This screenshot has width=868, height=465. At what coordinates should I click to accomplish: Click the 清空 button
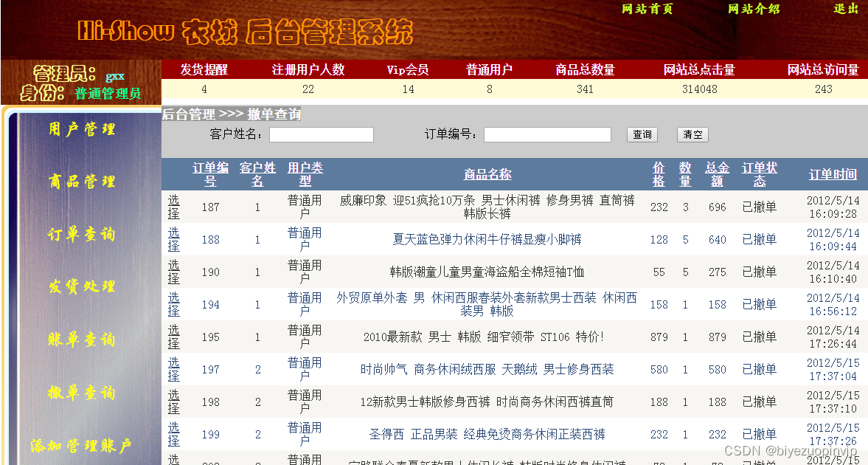pos(692,134)
